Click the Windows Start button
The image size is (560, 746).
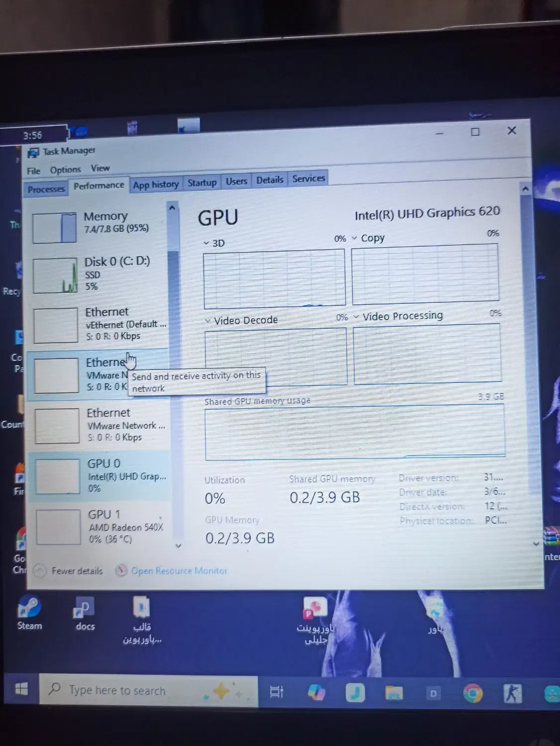tap(21, 689)
